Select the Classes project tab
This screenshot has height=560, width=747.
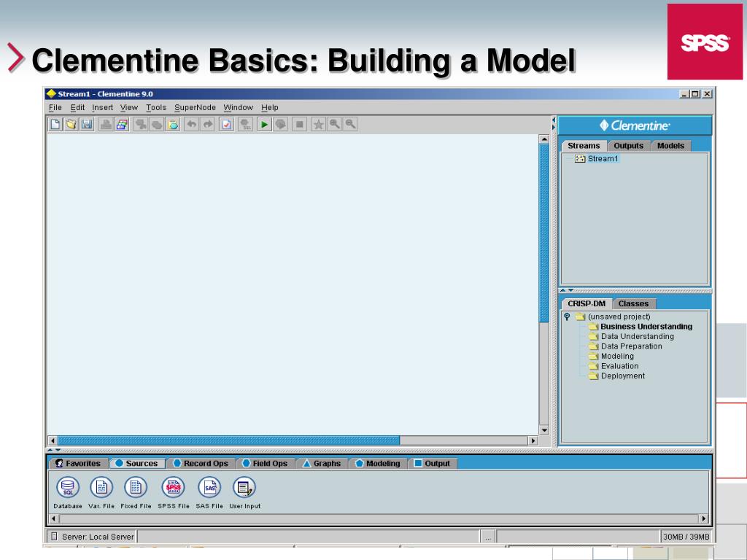634,304
